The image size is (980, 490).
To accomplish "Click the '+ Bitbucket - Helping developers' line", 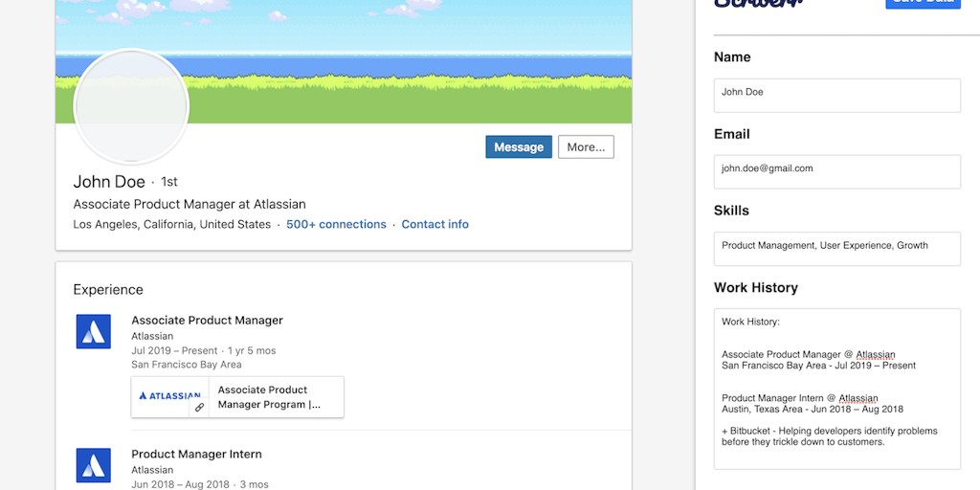I will point(830,432).
